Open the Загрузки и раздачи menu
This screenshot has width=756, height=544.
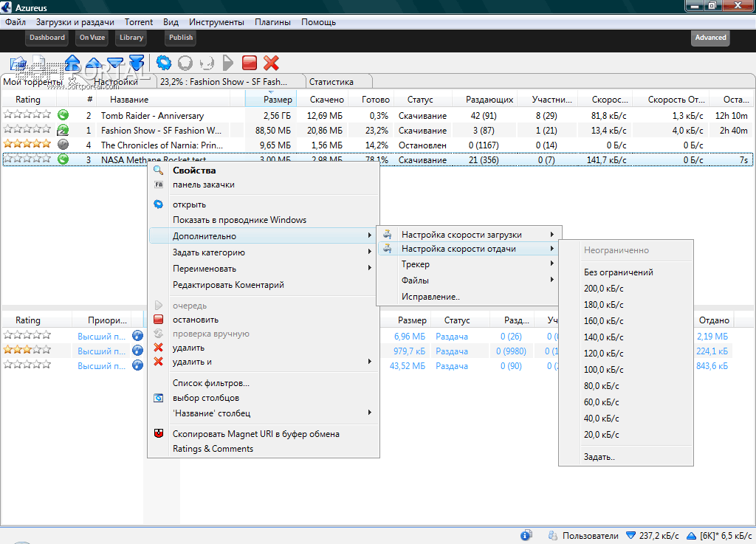(x=75, y=22)
